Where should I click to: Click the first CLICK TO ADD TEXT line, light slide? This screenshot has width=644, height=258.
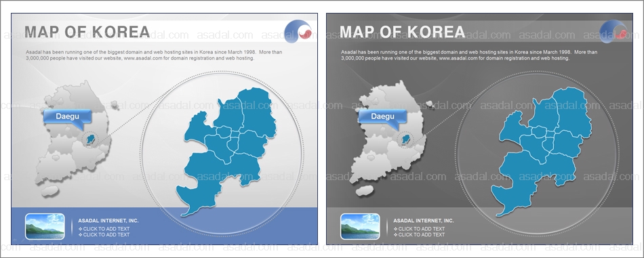[104, 229]
